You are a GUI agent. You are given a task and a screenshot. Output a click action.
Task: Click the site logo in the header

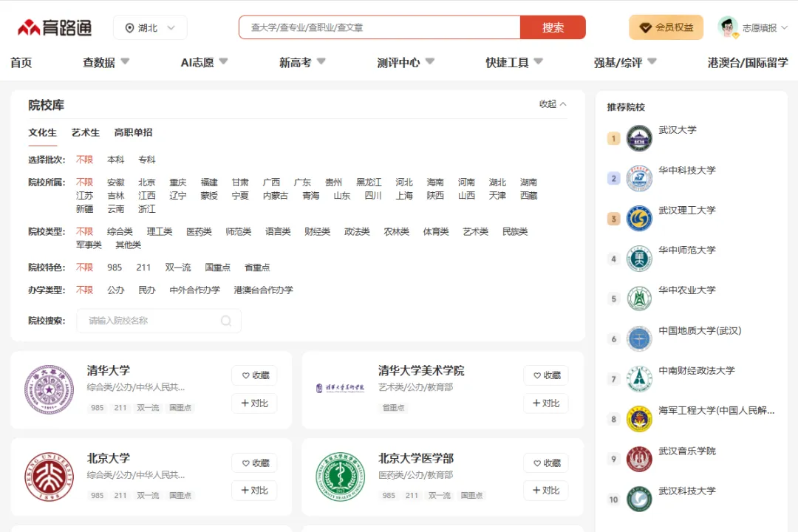coord(55,27)
